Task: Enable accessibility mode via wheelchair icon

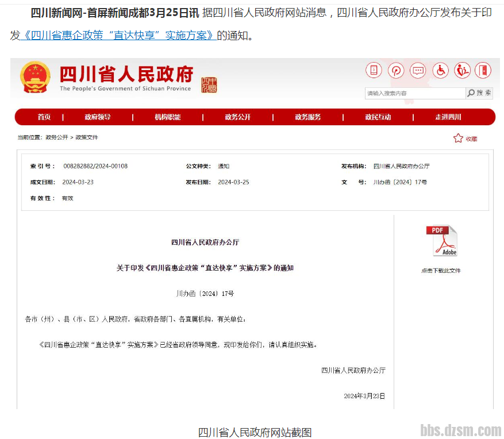Action: pyautogui.click(x=440, y=71)
